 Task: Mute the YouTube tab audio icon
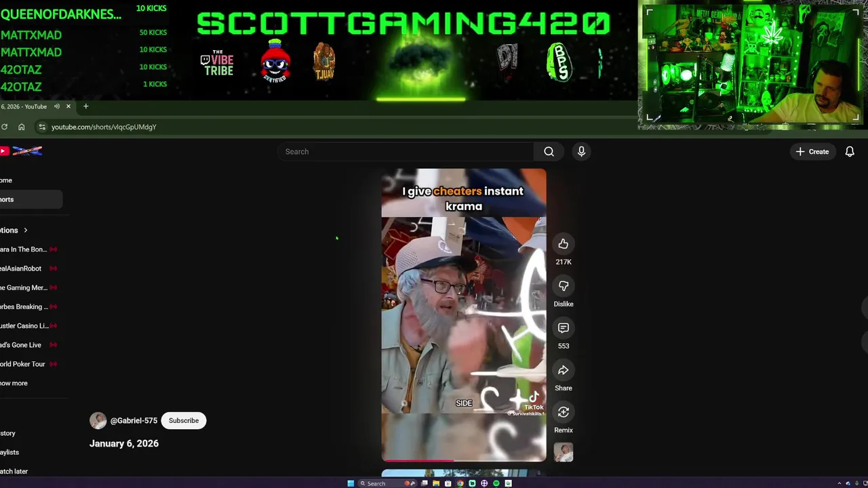pyautogui.click(x=57, y=106)
